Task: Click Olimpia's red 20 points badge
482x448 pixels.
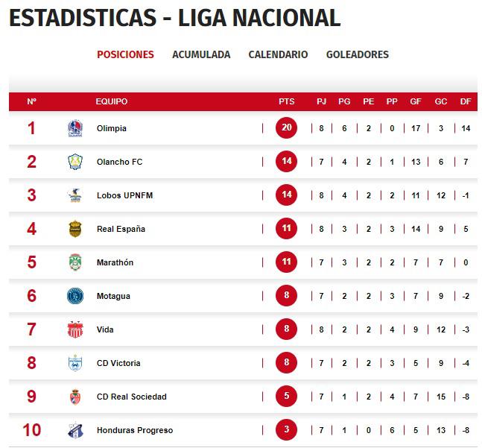Action: (x=287, y=128)
